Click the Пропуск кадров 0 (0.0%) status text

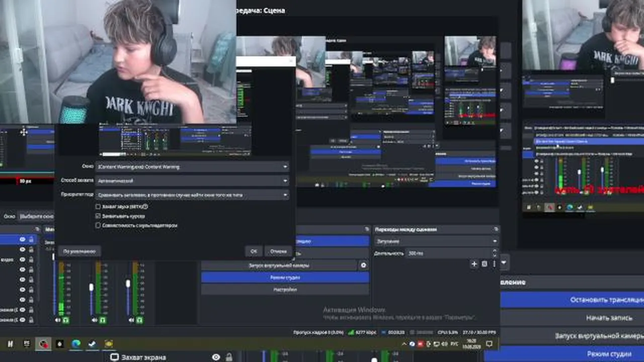point(318,332)
